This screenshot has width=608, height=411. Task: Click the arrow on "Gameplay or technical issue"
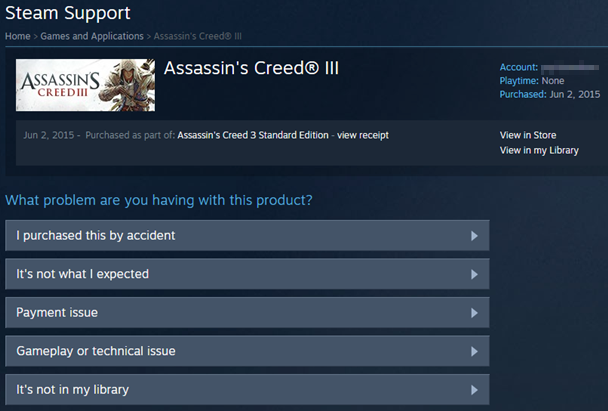474,351
